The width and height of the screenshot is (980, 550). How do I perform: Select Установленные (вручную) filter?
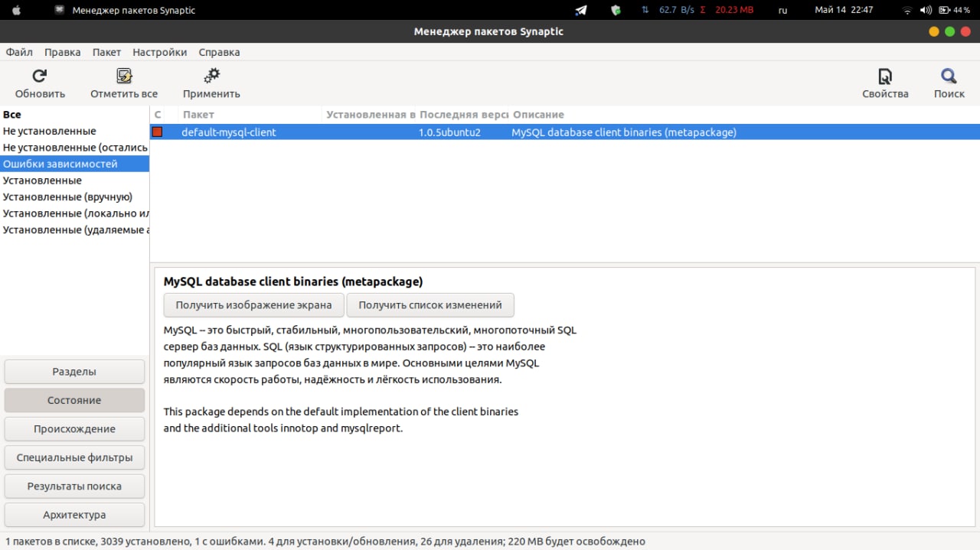pos(74,197)
